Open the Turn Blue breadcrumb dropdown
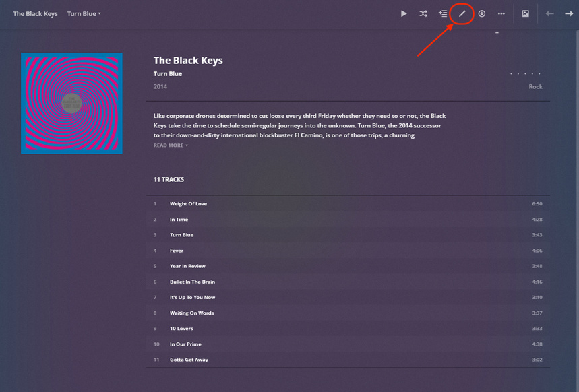 pos(84,13)
